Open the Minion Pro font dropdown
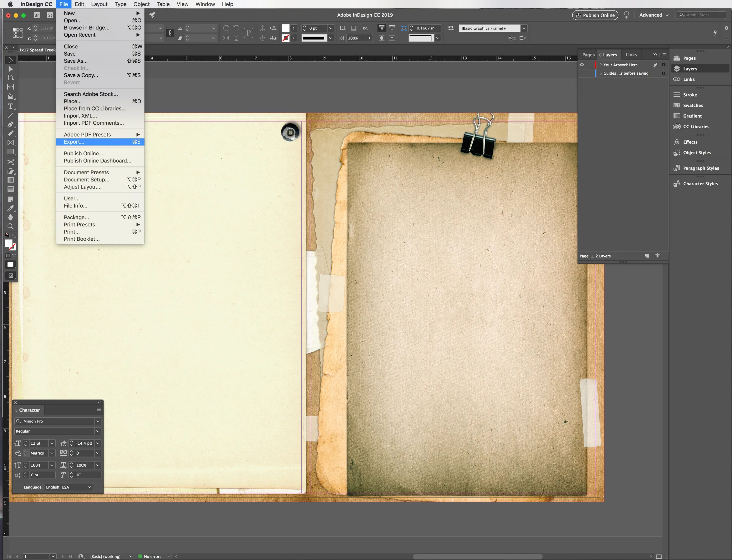Screen dimensions: 732x560 98,421
